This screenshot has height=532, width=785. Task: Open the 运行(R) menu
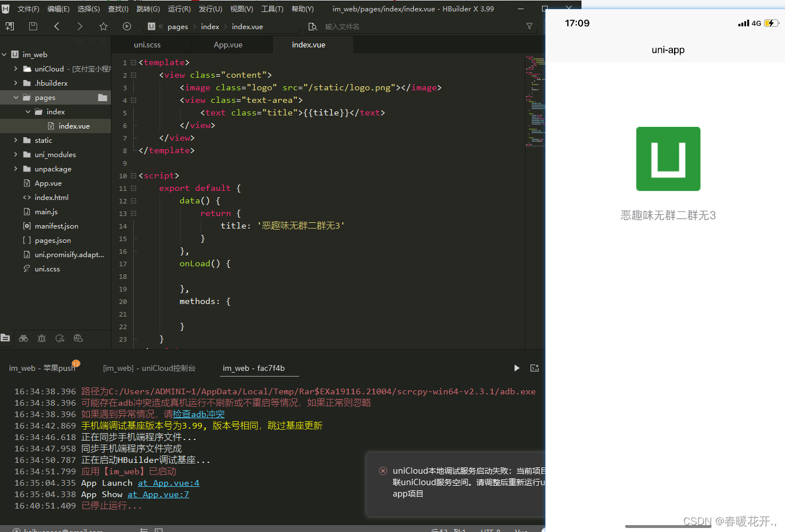179,9
